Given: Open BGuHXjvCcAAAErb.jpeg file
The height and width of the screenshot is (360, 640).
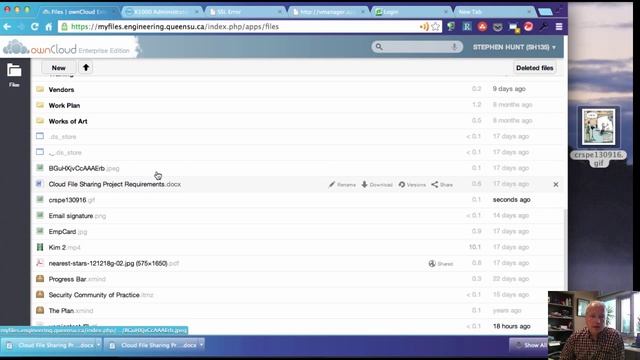Looking at the screenshot, I should (84, 168).
